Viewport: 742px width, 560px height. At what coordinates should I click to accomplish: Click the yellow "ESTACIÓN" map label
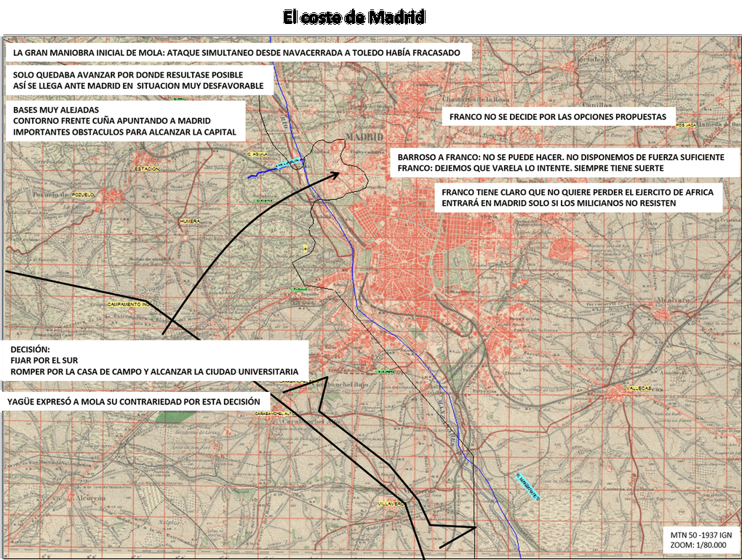tap(147, 169)
